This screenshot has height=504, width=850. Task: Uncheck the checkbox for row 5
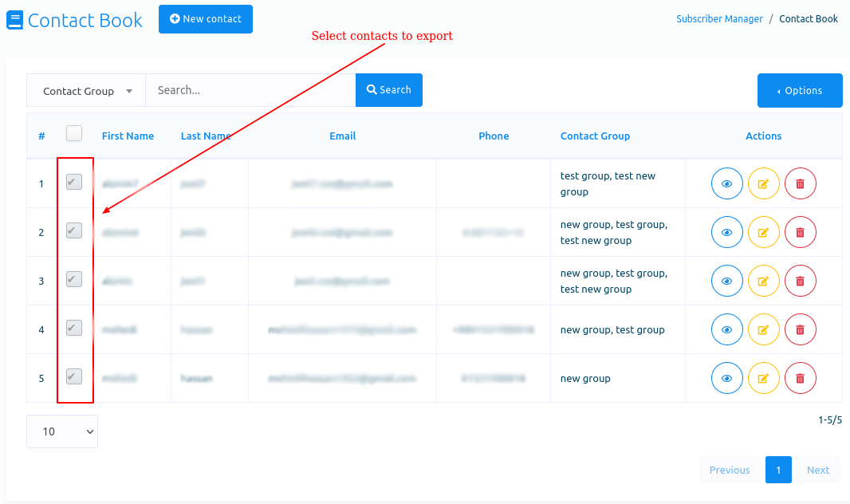[x=74, y=376]
